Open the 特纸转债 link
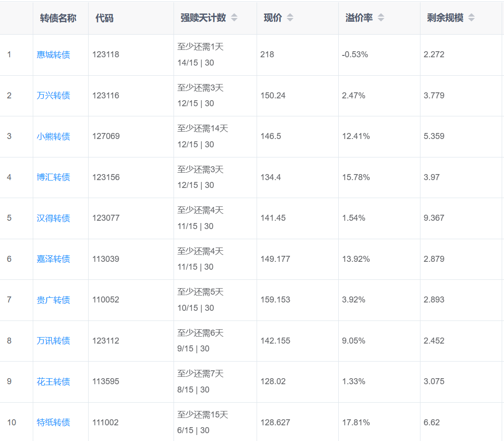The image size is (504, 441). tap(54, 423)
